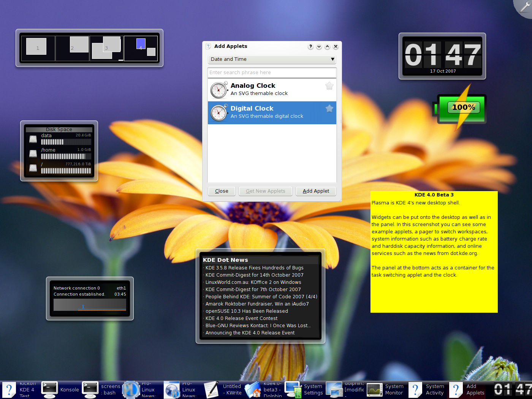Click the root / drive icon in Disk Space

pyautogui.click(x=33, y=168)
